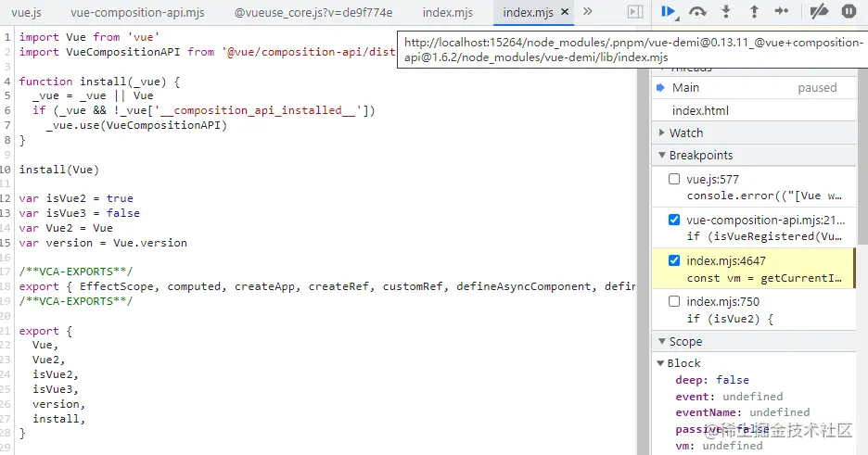
Task: Click scope variable deep: false
Action: [712, 380]
